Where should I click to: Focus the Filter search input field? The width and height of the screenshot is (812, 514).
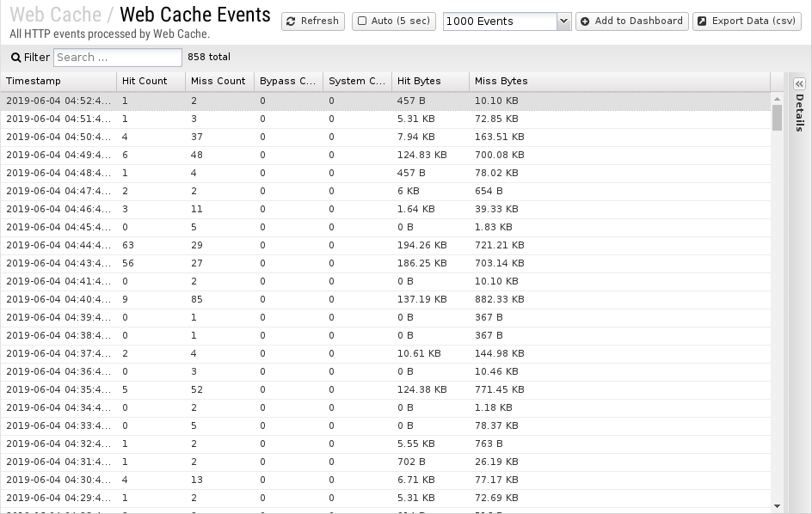tap(118, 58)
